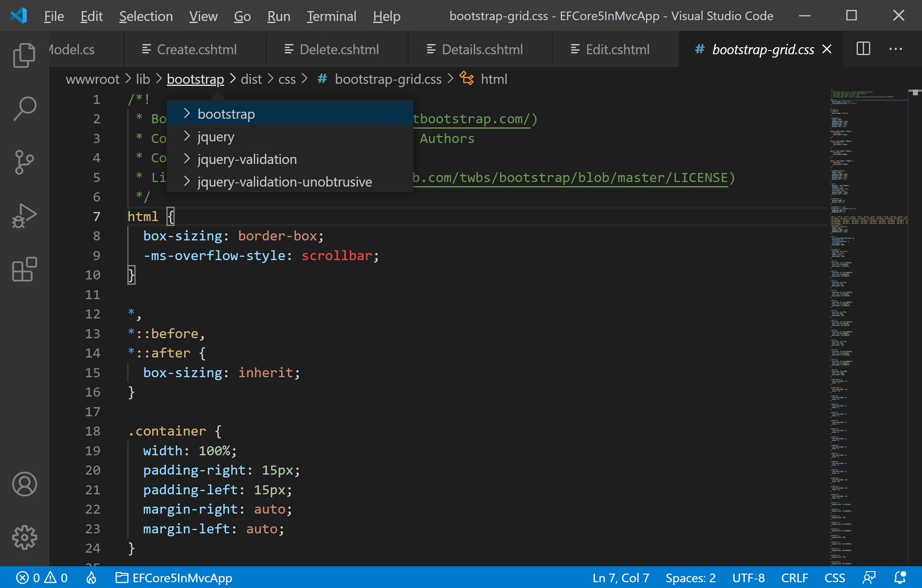
Task: Open the Manage gear icon
Action: point(24,537)
